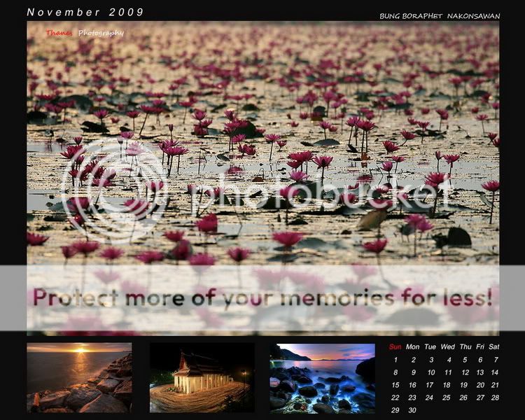This screenshot has width=525, height=420.
Task: Select date 4 under Wed
Action: click(449, 360)
